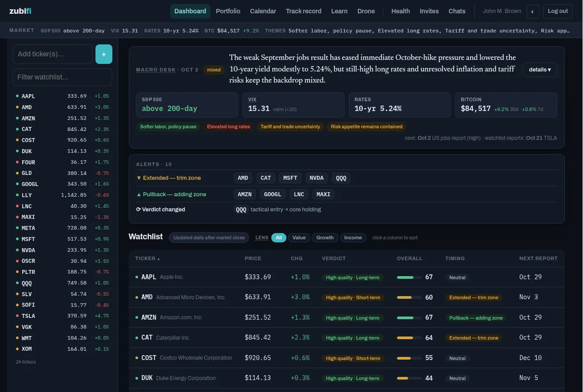Select the Value lens filter
Image resolution: width=583 pixels, height=392 pixels.
[299, 238]
